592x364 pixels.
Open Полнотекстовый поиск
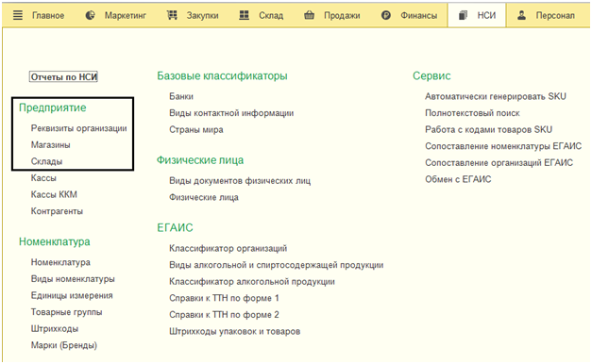click(472, 113)
